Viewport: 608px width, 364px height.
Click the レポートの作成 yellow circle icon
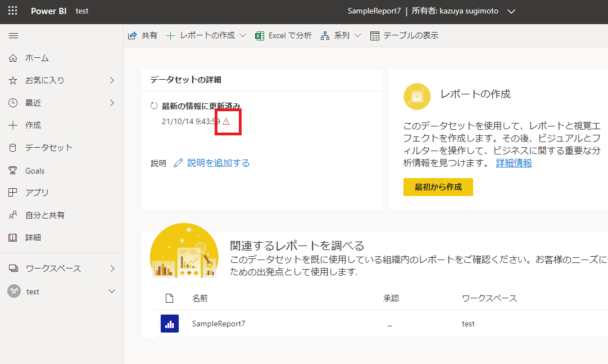[x=417, y=97]
